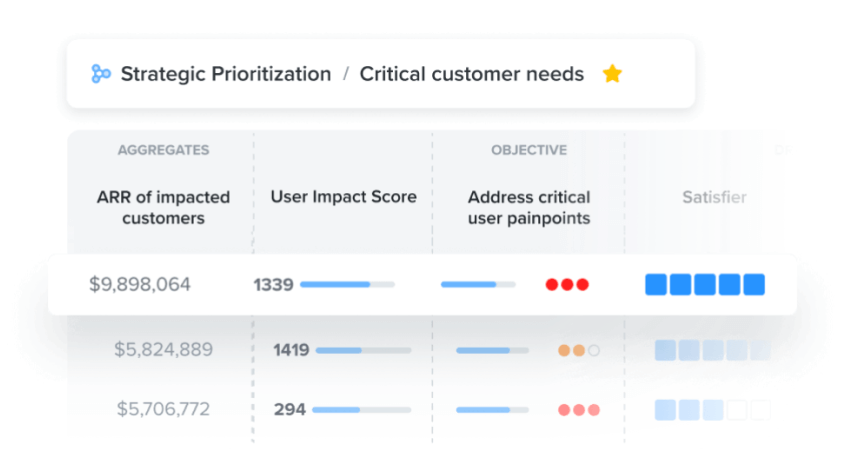Select the OBJECTIVE group header
The image size is (844, 468).
click(529, 150)
